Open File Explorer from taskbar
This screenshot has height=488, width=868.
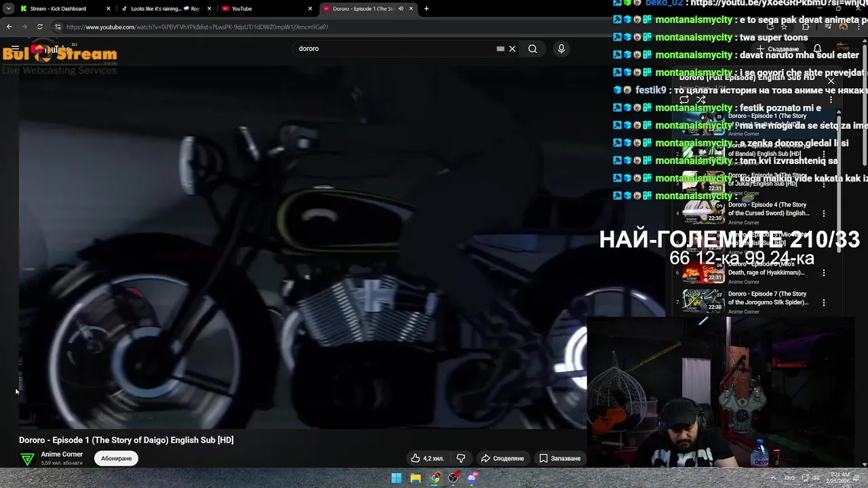(x=416, y=478)
